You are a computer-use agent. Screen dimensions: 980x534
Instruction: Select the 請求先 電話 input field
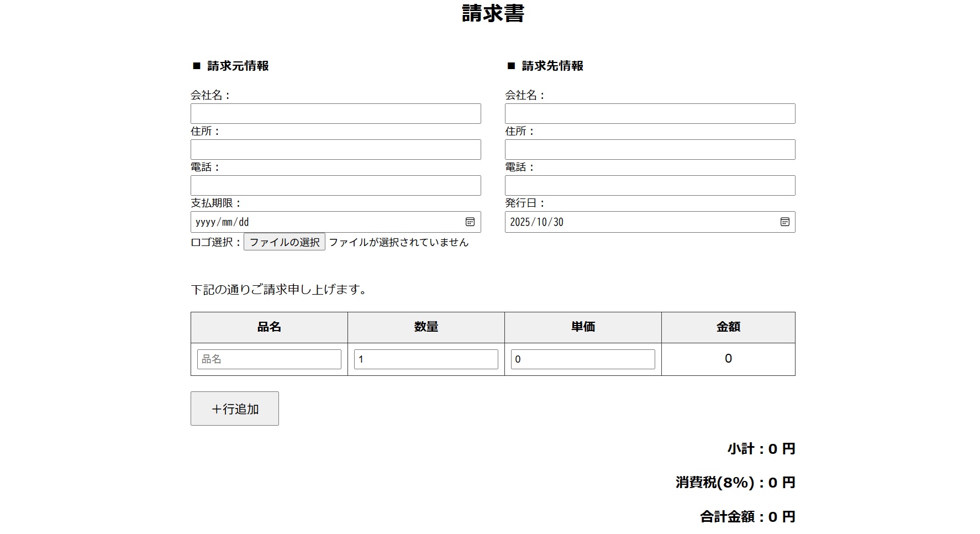[650, 185]
